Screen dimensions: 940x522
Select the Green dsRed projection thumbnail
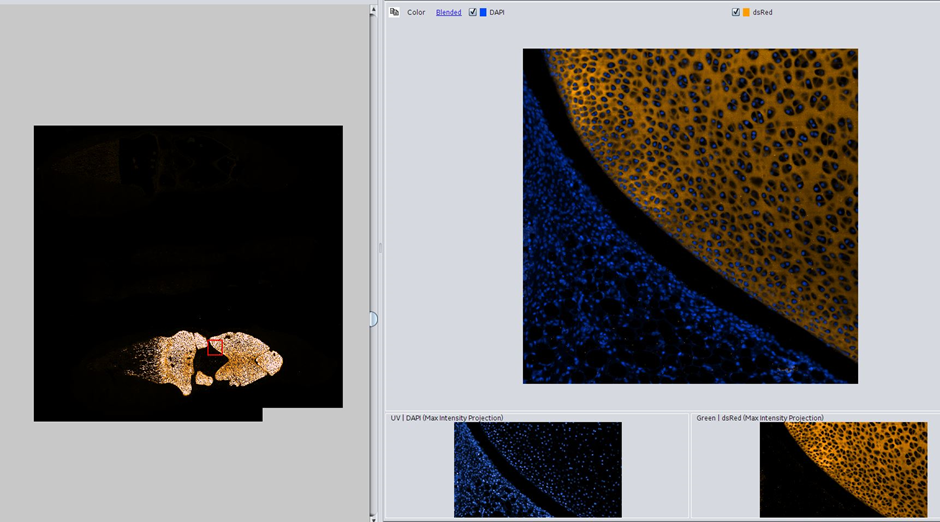pos(843,469)
